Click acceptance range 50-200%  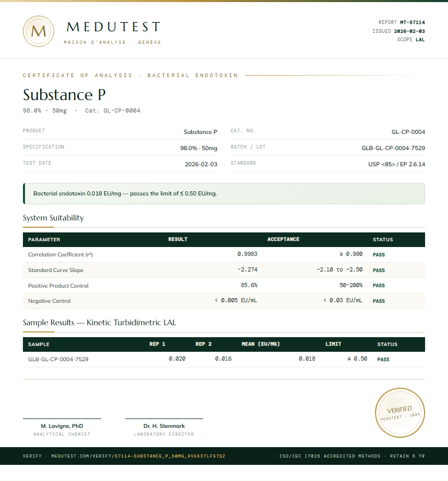click(351, 285)
